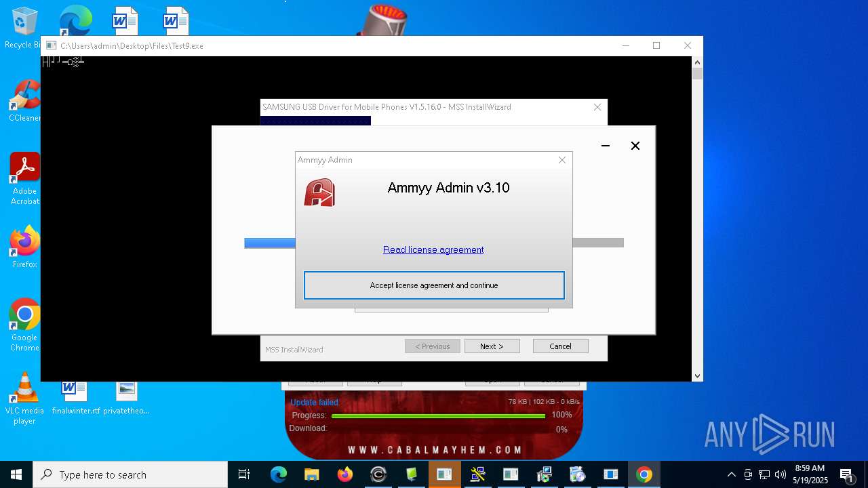Open the volume tray icon

tap(780, 474)
